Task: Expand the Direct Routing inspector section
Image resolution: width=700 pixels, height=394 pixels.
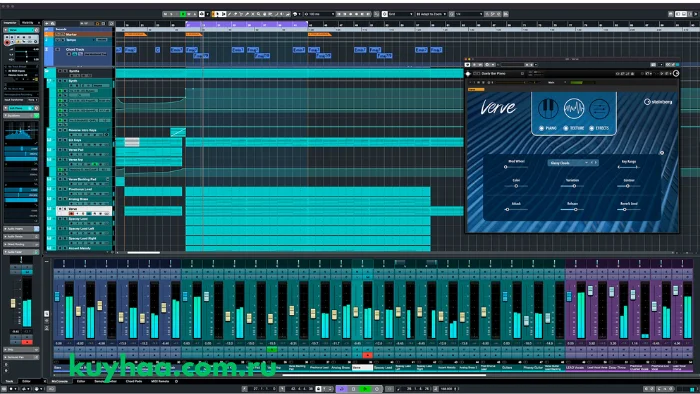Action: [x=21, y=245]
